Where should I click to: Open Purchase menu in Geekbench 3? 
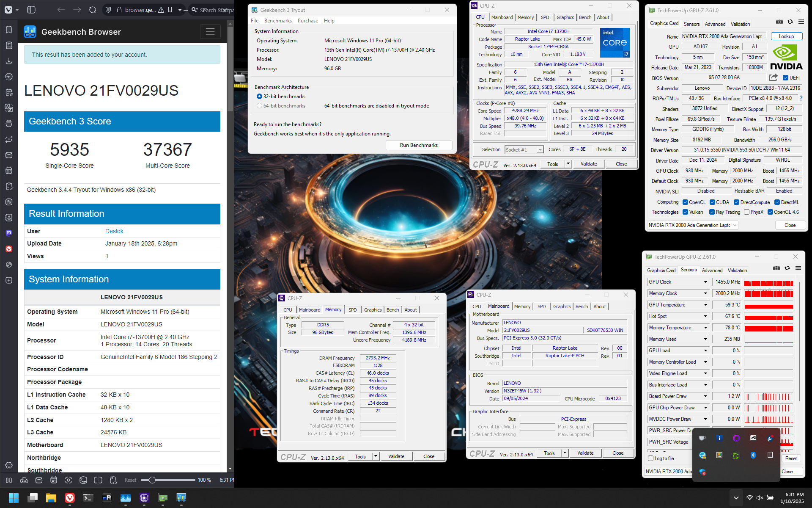pyautogui.click(x=307, y=21)
